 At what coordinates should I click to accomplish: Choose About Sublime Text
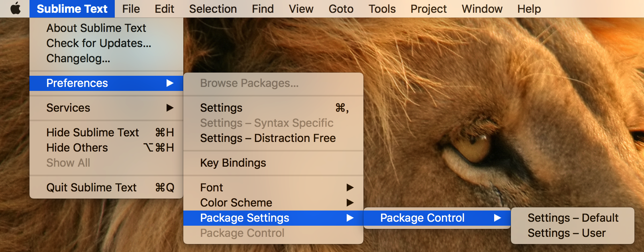[x=106, y=28]
